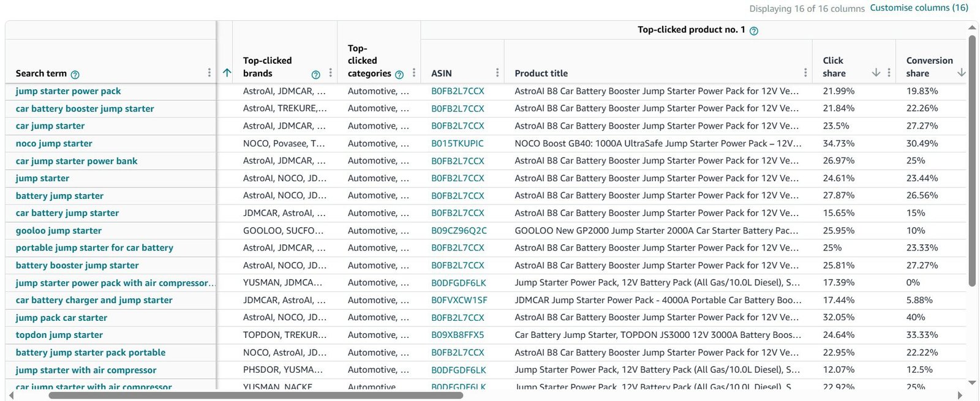Sort by Conversion share descending arrow

[961, 73]
